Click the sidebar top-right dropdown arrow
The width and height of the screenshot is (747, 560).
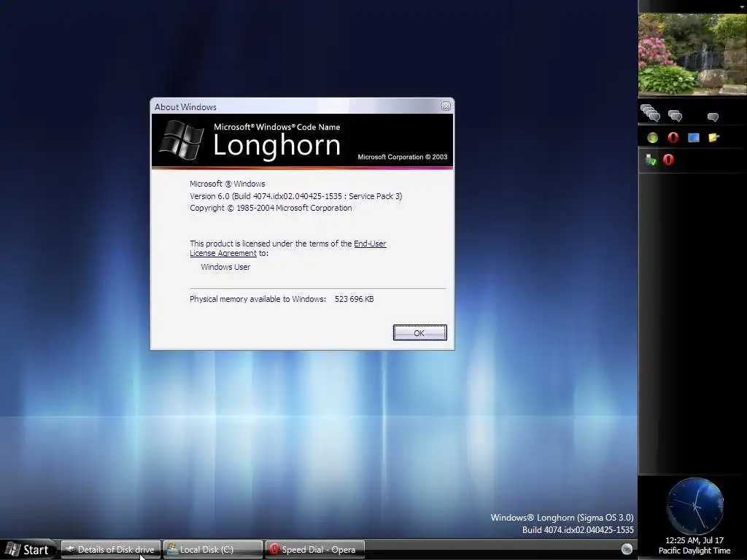742,6
